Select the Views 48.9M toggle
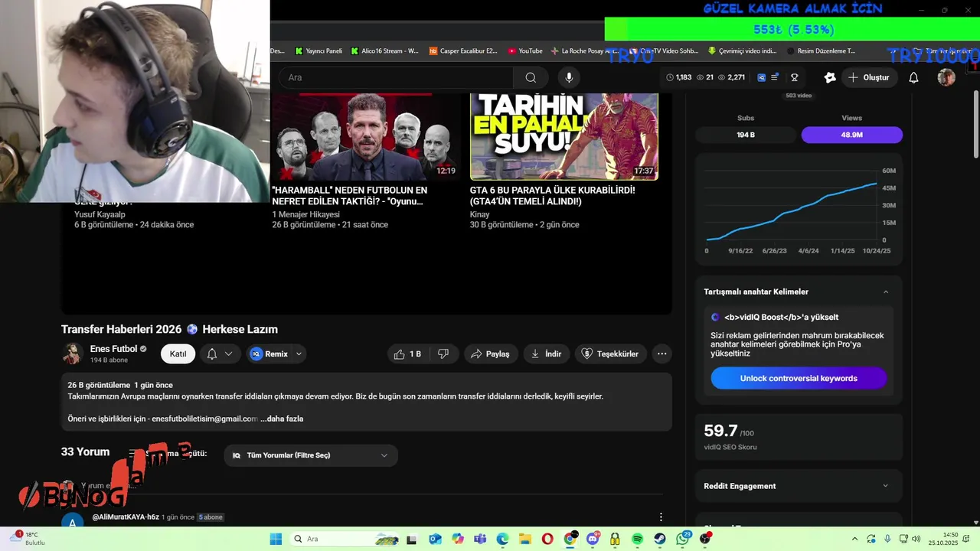Image resolution: width=980 pixels, height=551 pixels. pos(852,135)
